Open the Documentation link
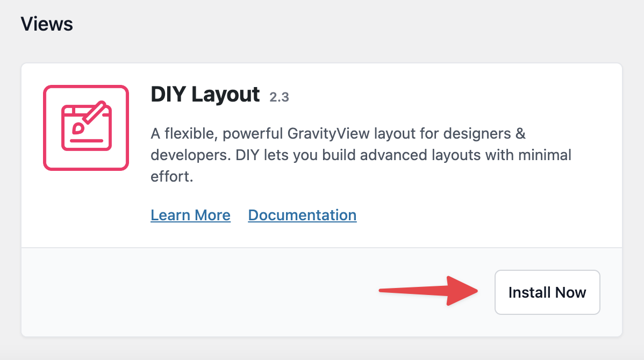Image resolution: width=644 pixels, height=360 pixels. (x=302, y=215)
